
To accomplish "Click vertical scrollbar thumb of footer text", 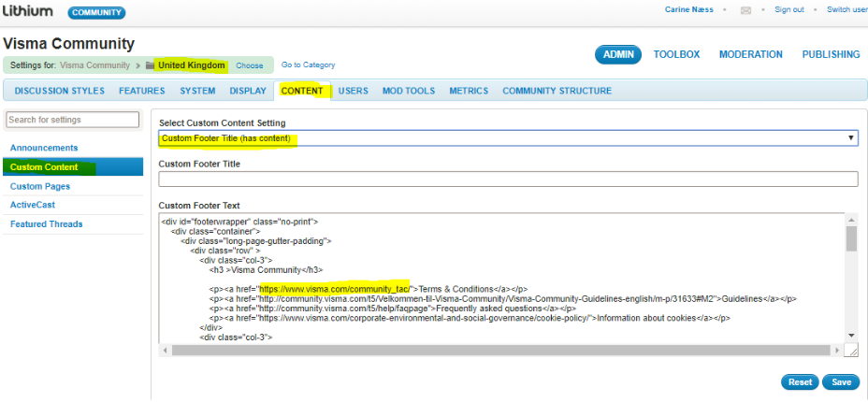I will pos(851,239).
